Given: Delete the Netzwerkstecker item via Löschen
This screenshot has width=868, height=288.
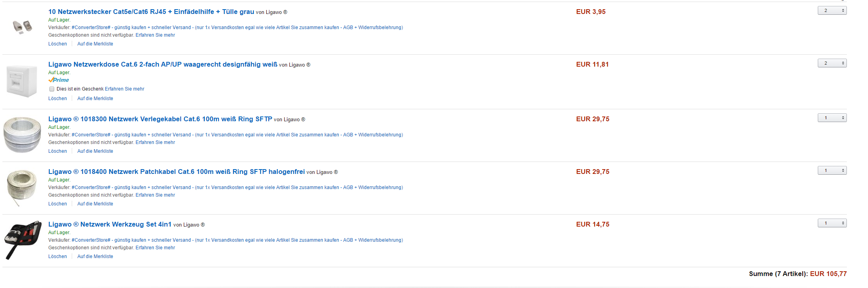Looking at the screenshot, I should (57, 44).
